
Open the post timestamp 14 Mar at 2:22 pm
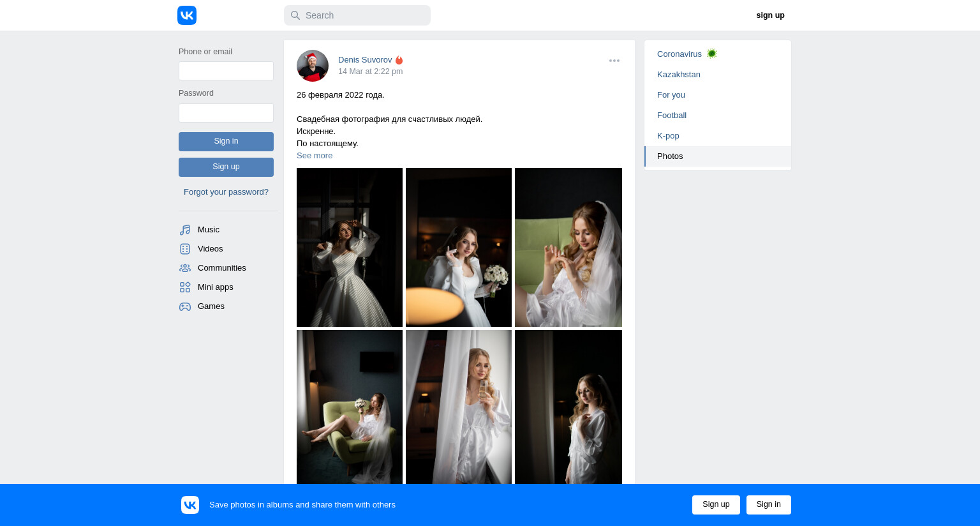click(x=370, y=71)
